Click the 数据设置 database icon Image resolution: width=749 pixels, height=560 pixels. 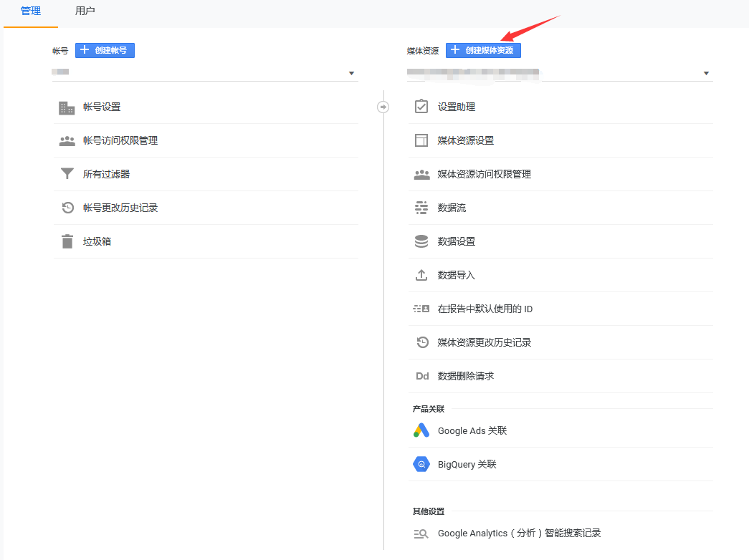(421, 241)
